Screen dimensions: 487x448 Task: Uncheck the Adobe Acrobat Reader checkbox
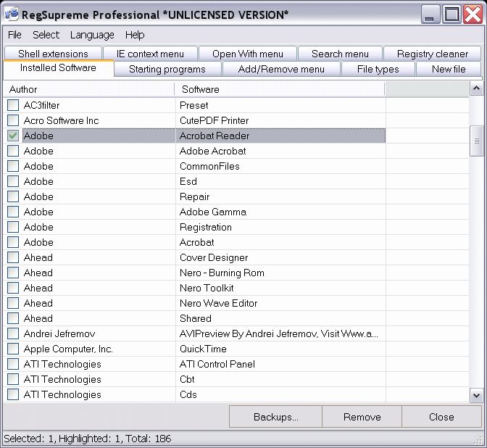point(13,136)
